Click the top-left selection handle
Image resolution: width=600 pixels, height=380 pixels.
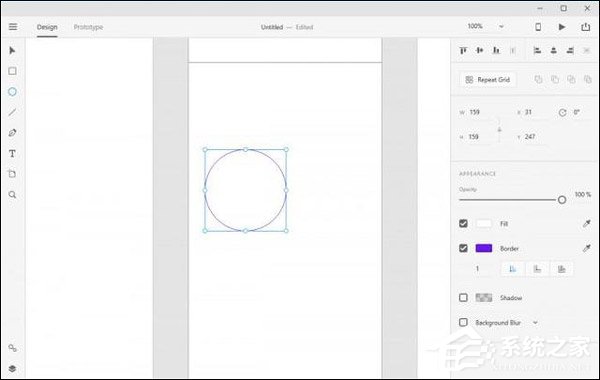point(205,150)
